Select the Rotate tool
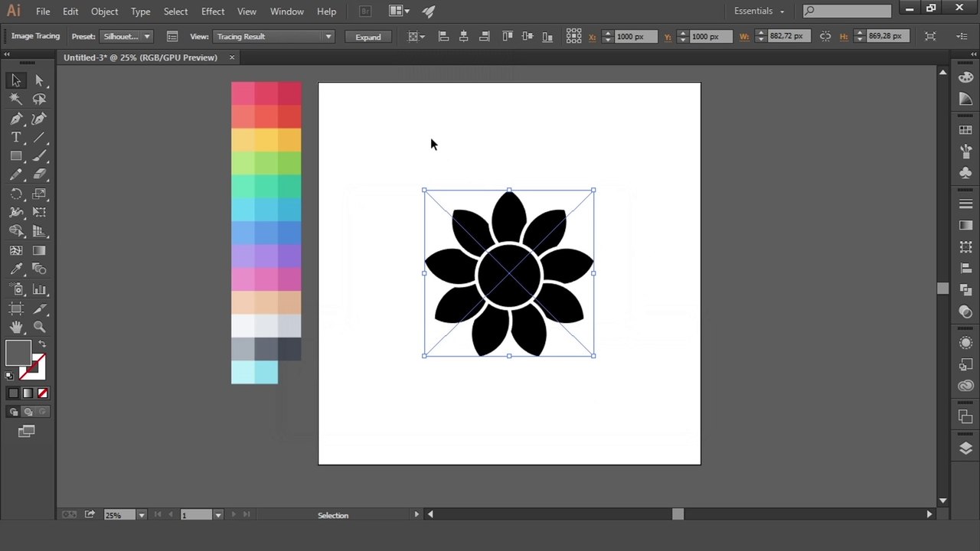980x551 pixels. [16, 194]
